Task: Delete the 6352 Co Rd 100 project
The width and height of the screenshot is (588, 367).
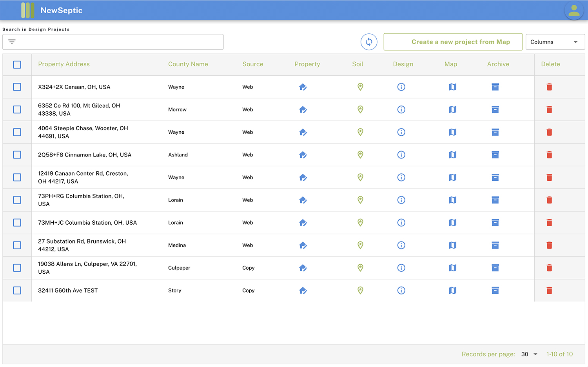Action: click(x=549, y=110)
